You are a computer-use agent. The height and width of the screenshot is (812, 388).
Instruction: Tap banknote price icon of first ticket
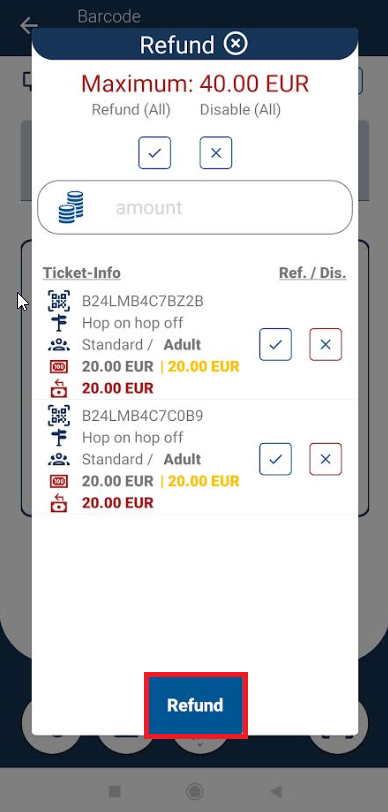[x=59, y=367]
